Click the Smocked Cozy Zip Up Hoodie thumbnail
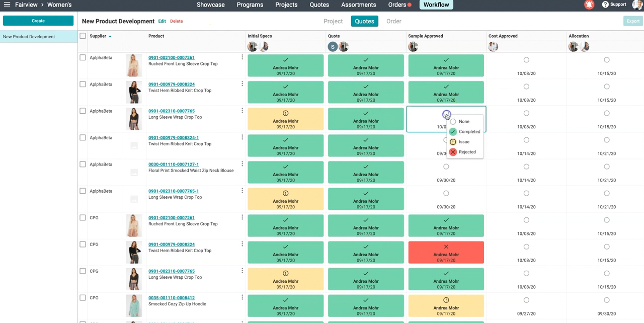Screen dimensions: 644x323 pyautogui.click(x=134, y=305)
